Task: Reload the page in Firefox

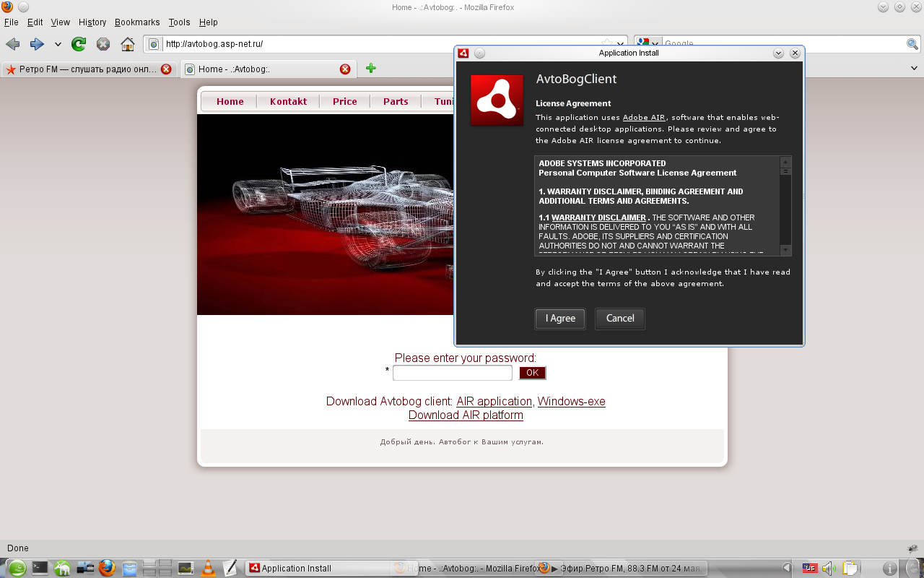Action: (79, 44)
